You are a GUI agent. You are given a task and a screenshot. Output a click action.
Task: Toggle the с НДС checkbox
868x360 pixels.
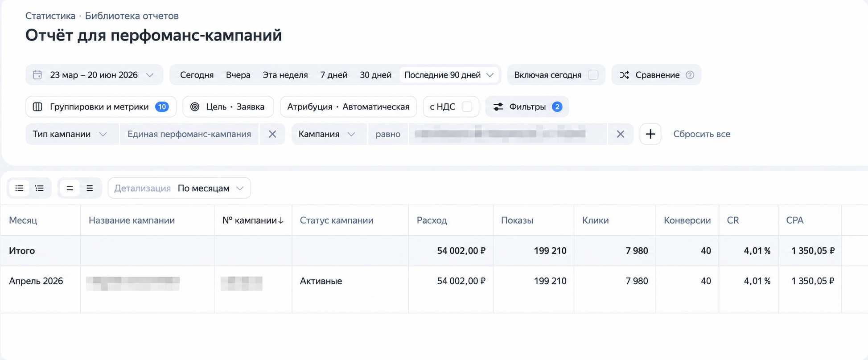point(467,107)
